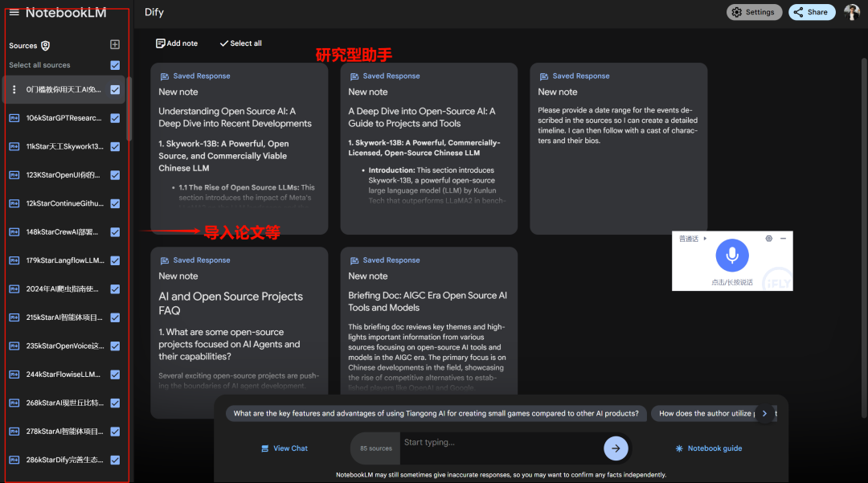Click the Dify notebook title

tap(154, 12)
